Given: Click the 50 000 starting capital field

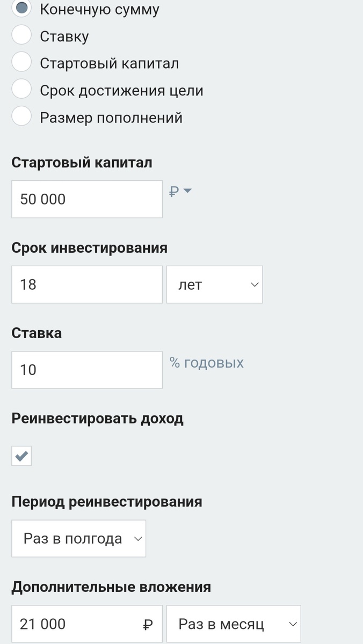Looking at the screenshot, I should tap(86, 199).
